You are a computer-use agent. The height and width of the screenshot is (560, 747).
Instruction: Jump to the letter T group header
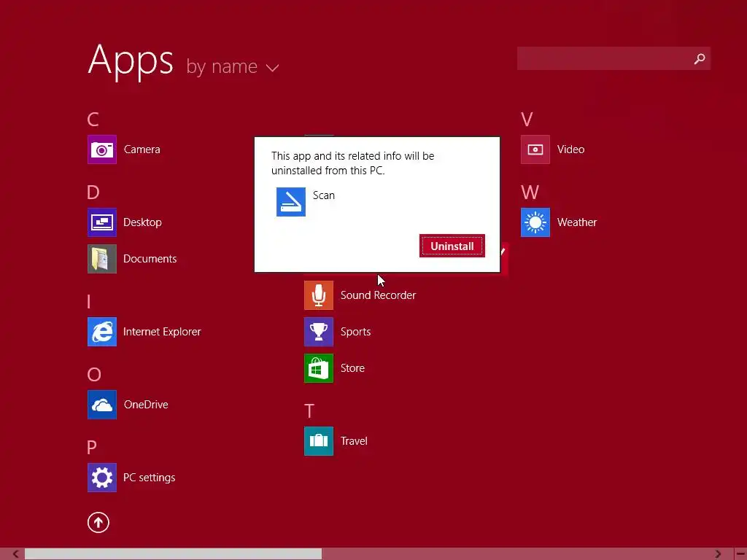[x=309, y=411]
